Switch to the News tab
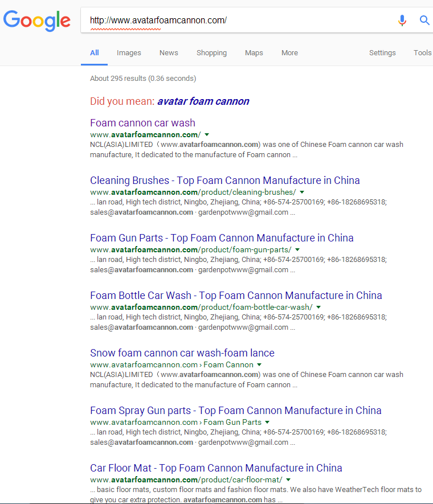 (x=169, y=53)
